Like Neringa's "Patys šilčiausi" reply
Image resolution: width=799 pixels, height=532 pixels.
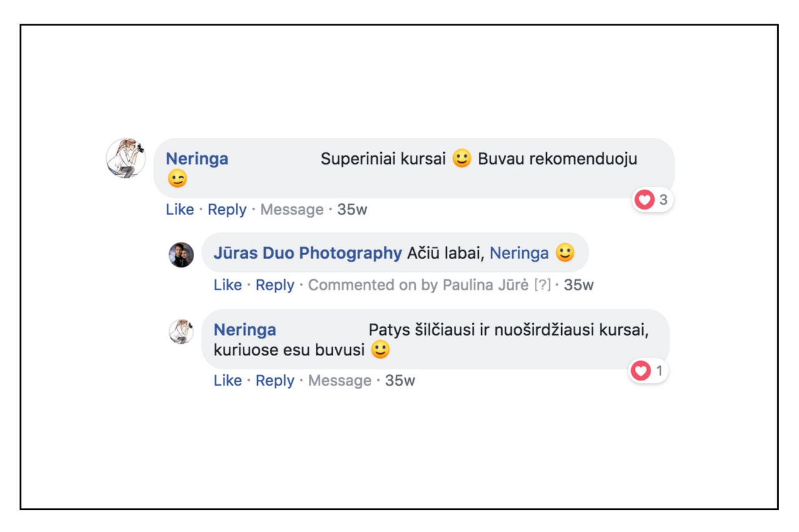(x=227, y=380)
